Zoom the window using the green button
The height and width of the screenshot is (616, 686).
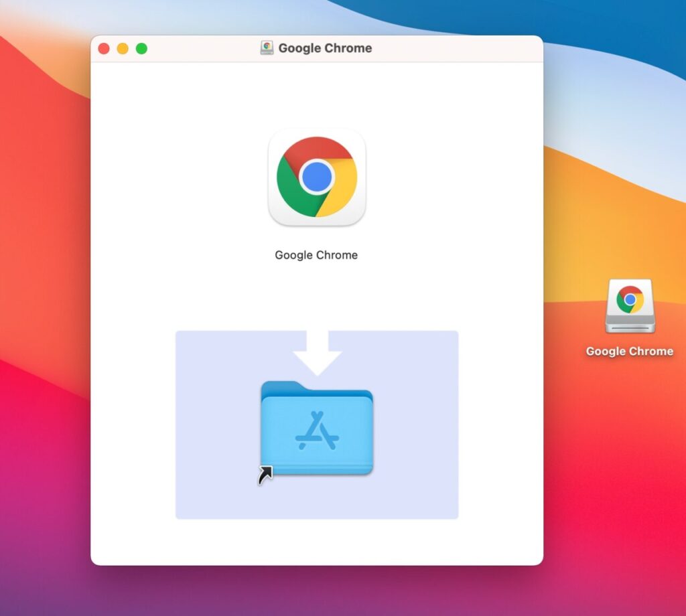141,48
